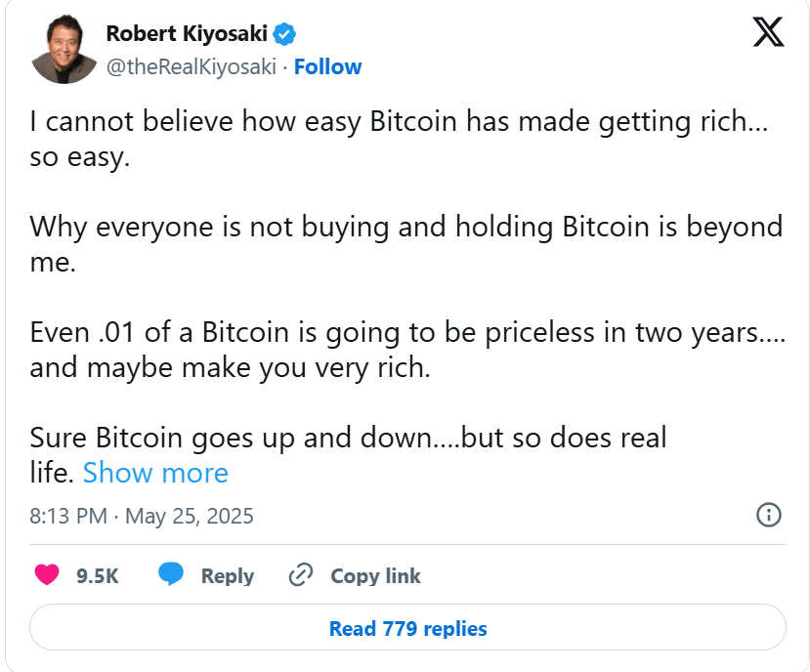810x672 pixels.
Task: Click the Reply text label
Action: pyautogui.click(x=228, y=576)
